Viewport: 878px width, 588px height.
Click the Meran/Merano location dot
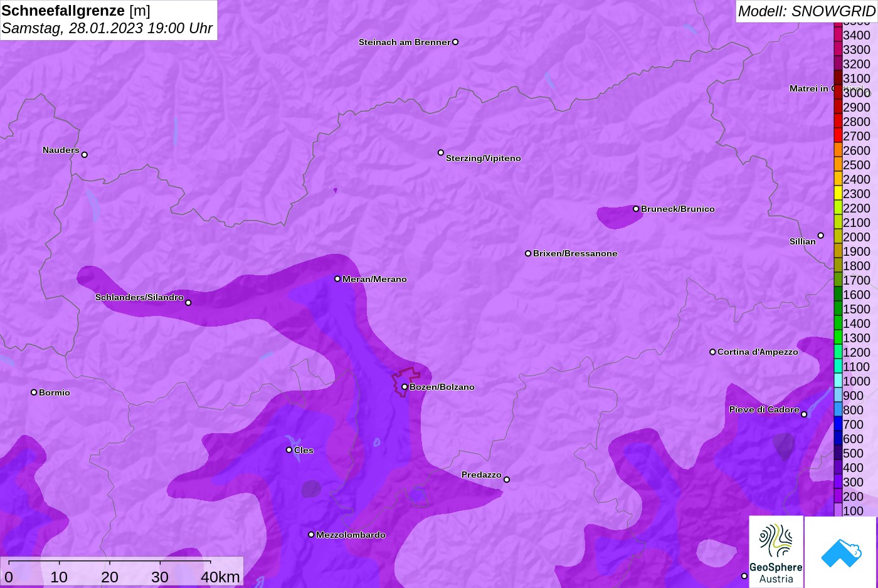[337, 278]
